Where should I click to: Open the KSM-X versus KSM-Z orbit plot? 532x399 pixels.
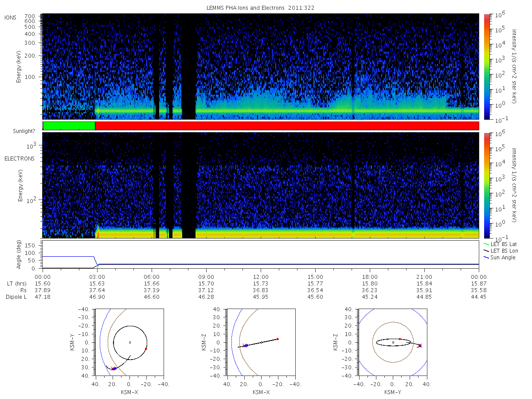click(261, 342)
